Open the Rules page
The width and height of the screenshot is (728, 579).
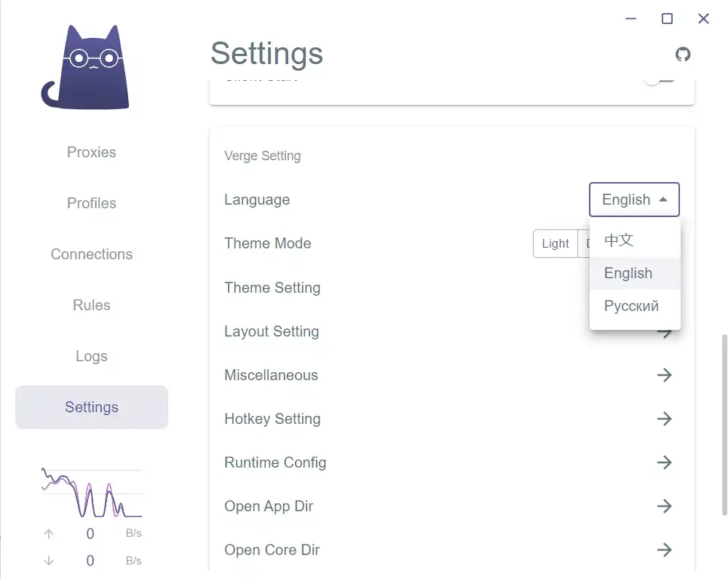[92, 305]
